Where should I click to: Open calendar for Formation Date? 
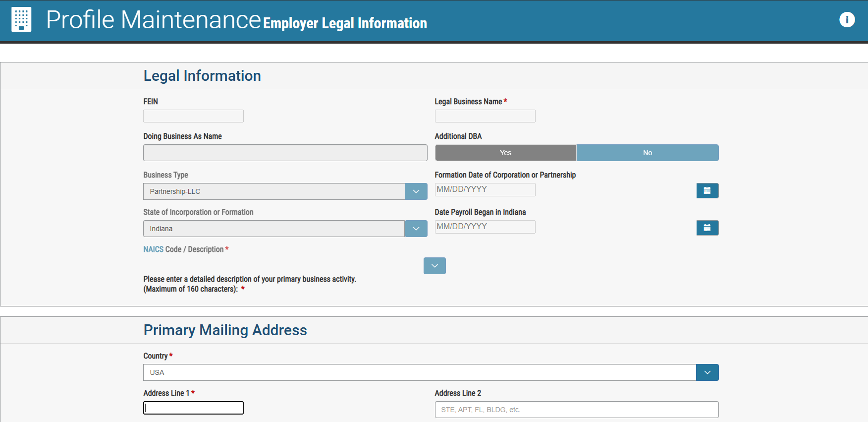tap(707, 190)
